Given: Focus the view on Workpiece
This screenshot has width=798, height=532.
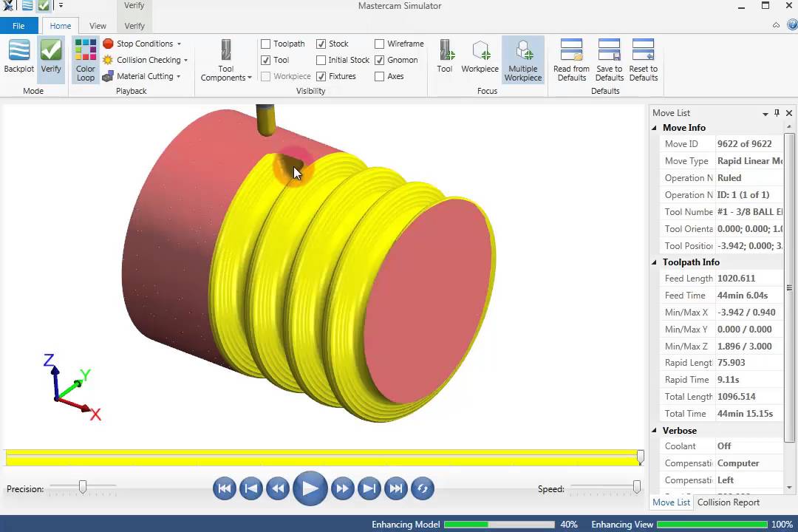Looking at the screenshot, I should click(x=480, y=57).
